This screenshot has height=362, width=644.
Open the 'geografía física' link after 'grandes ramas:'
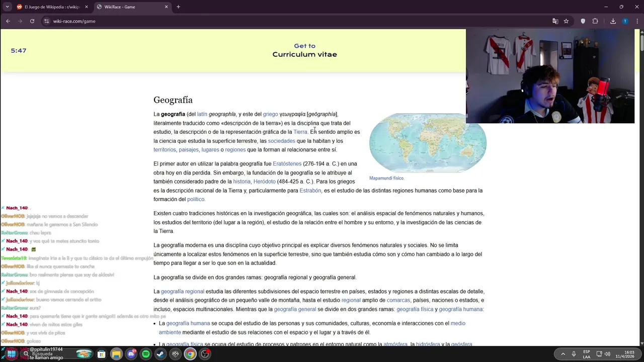point(415,309)
